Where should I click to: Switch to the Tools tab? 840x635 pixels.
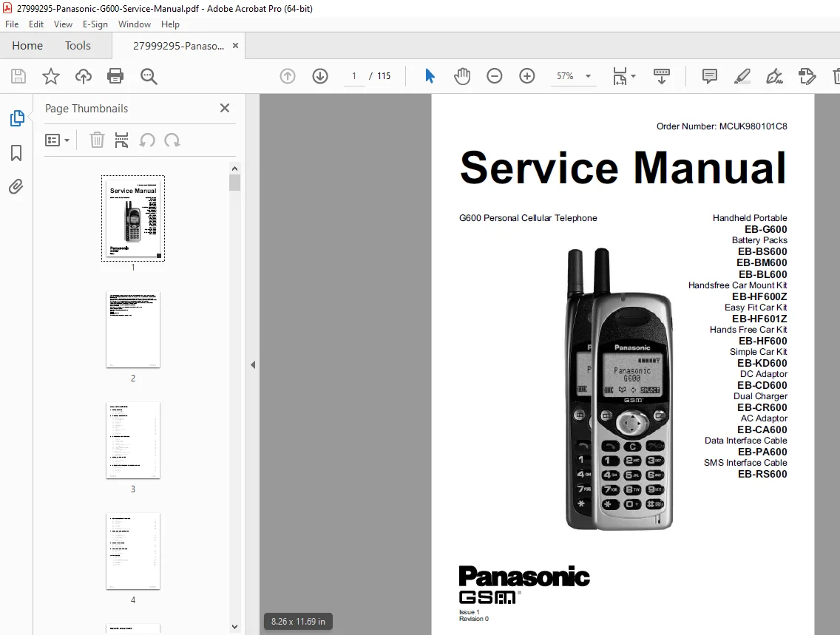pos(78,46)
